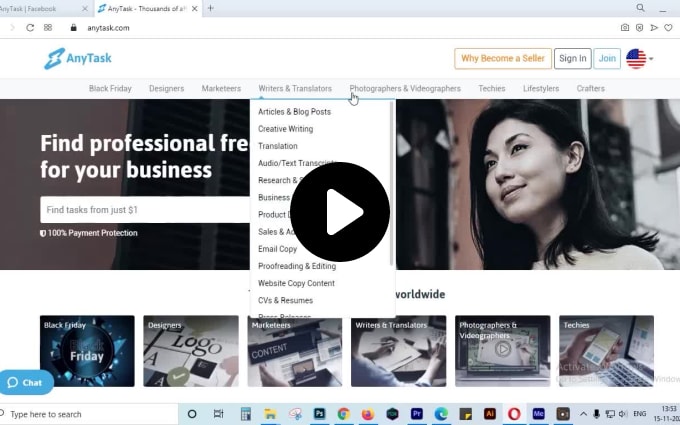Open Microsoft Edge from taskbar

pos(441,414)
